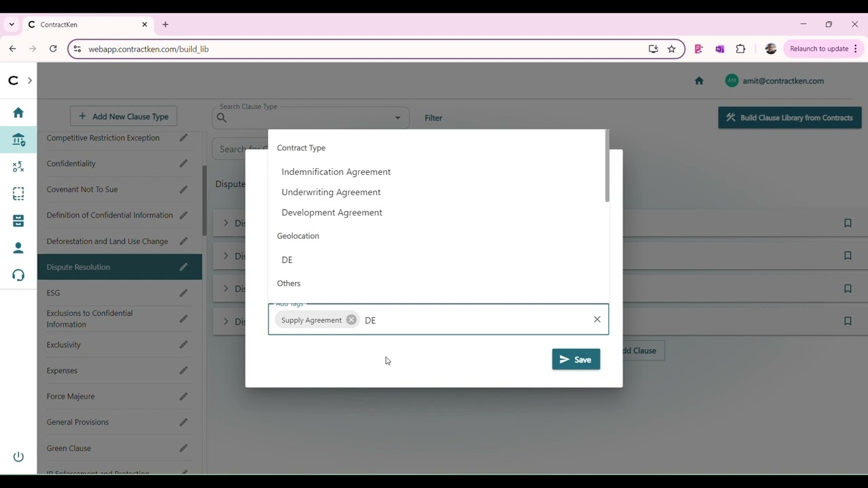
Task: Click the clause type list scrollbar
Action: [204, 201]
